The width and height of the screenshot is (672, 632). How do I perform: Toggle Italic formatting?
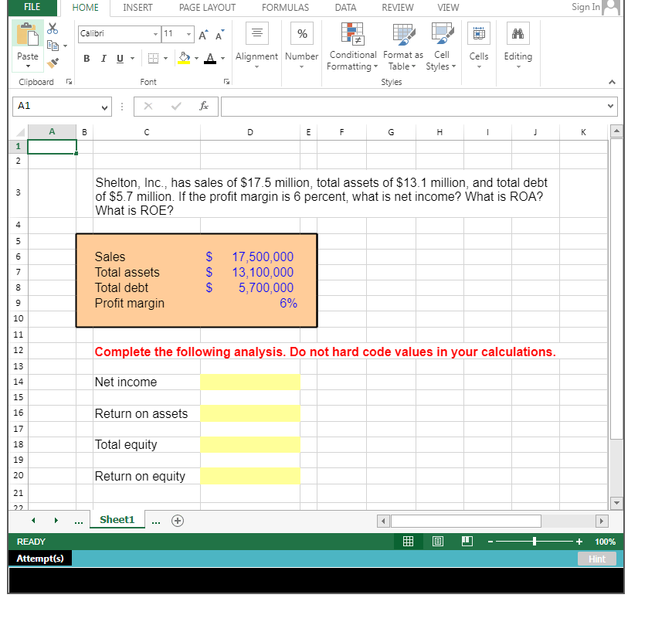click(x=103, y=58)
